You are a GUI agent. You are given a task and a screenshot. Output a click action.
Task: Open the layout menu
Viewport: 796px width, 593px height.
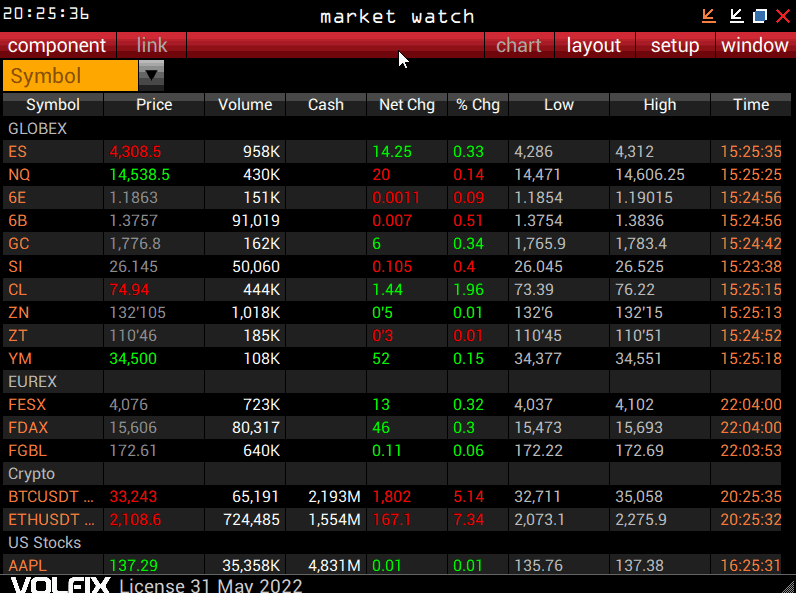tap(593, 45)
